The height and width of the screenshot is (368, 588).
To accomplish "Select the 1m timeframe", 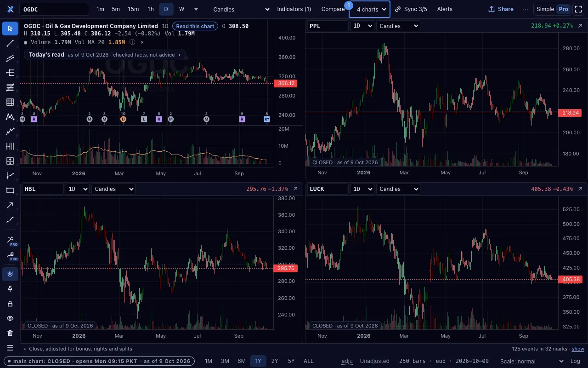I will (100, 9).
